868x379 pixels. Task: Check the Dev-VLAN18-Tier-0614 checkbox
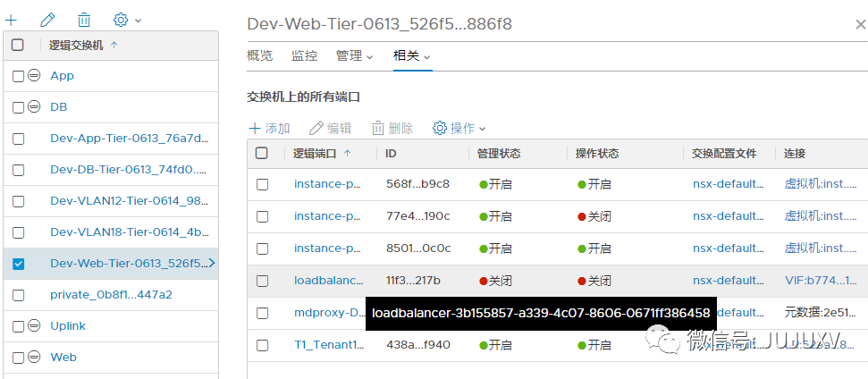click(x=18, y=232)
